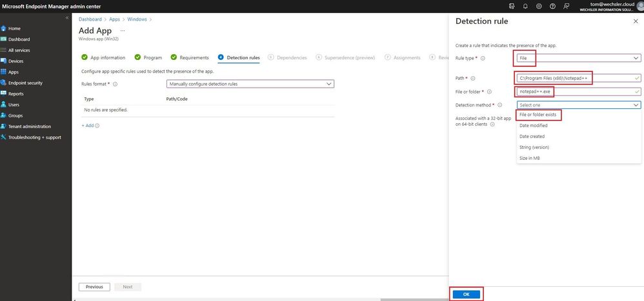Click the 'Path/Code' column header

pyautogui.click(x=177, y=99)
